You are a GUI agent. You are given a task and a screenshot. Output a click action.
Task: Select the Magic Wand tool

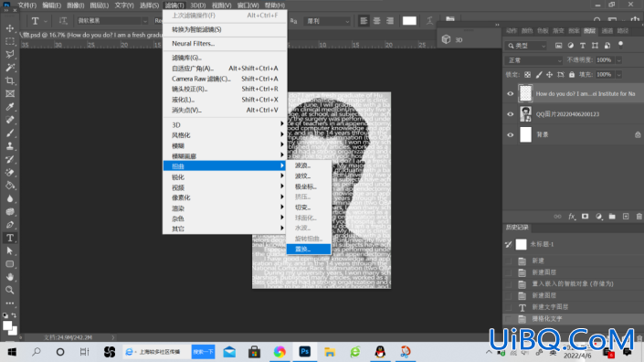pyautogui.click(x=10, y=68)
